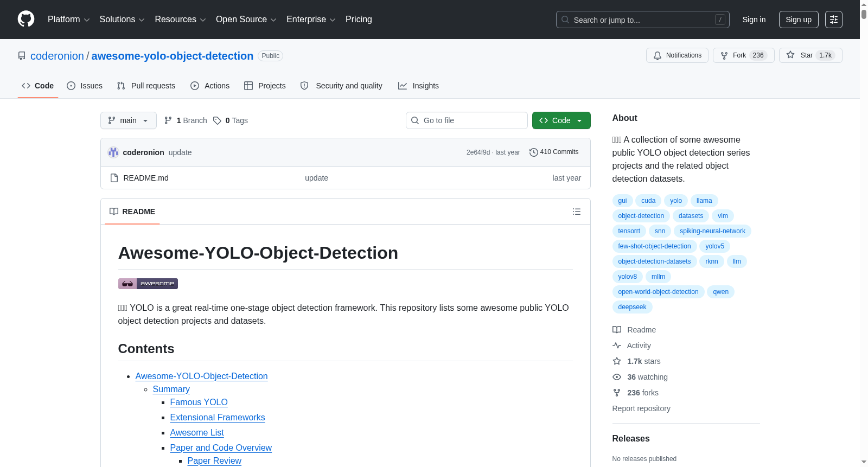Image resolution: width=868 pixels, height=467 pixels.
Task: Open commit 2e64f9d hash link
Action: (478, 152)
